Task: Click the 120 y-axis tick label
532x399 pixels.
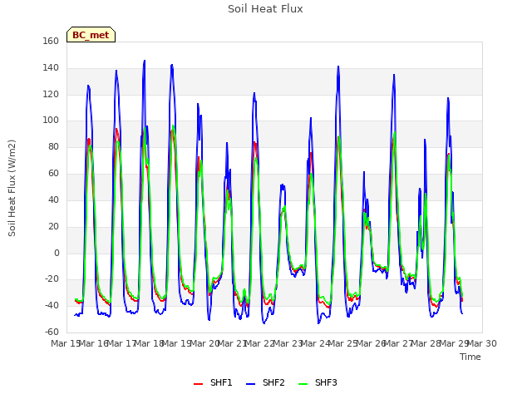Action: coord(51,94)
